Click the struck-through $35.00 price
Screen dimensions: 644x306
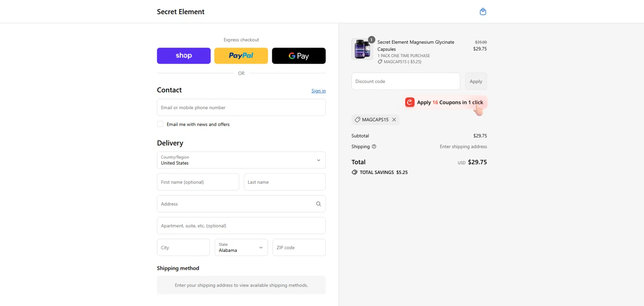tap(481, 42)
